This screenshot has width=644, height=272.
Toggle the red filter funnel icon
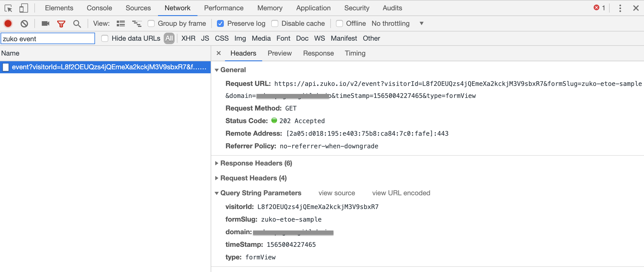(x=61, y=24)
